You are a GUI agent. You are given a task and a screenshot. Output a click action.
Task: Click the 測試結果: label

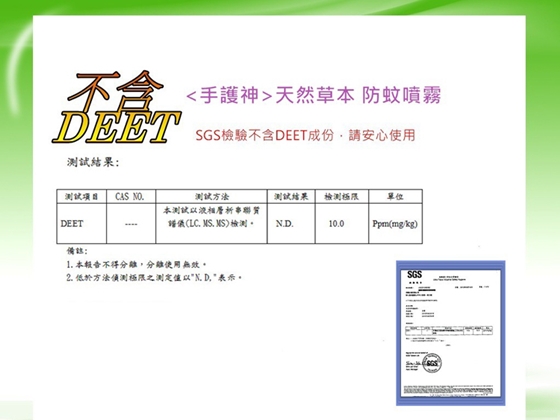tap(93, 162)
